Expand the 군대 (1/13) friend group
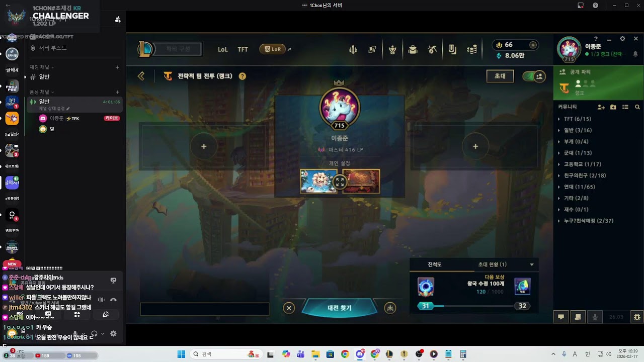 click(x=578, y=153)
